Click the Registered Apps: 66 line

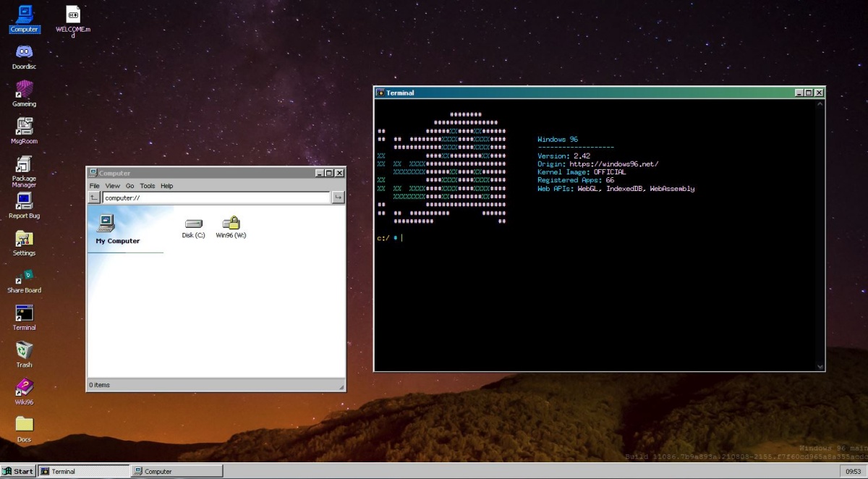(x=576, y=180)
